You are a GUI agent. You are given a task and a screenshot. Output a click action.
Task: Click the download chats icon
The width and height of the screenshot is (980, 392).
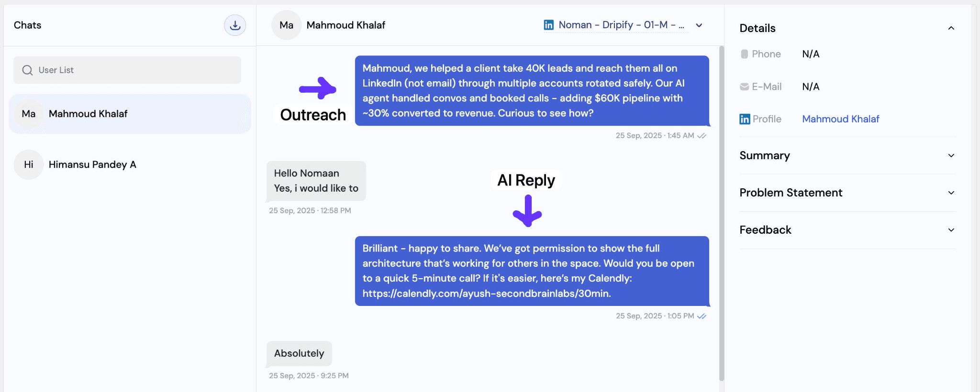coord(235,25)
